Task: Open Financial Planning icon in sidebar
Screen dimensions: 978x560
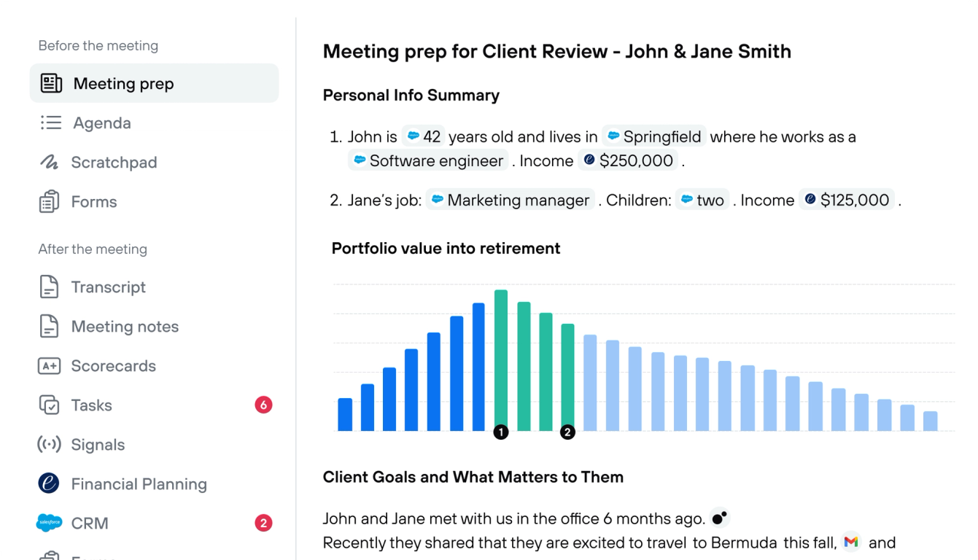Action: 49,483
